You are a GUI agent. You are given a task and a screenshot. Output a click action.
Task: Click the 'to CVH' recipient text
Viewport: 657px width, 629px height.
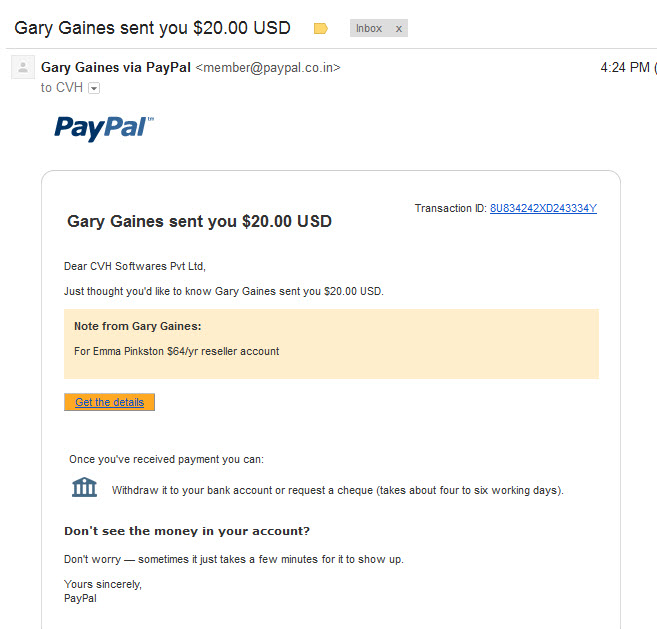tap(62, 88)
